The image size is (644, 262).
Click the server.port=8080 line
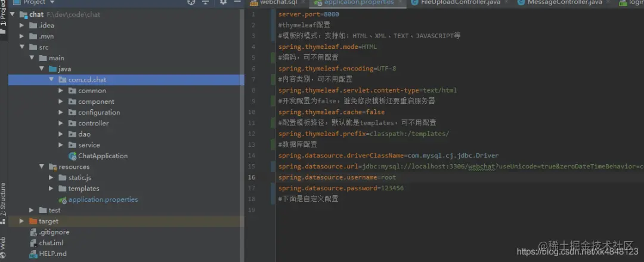309,14
